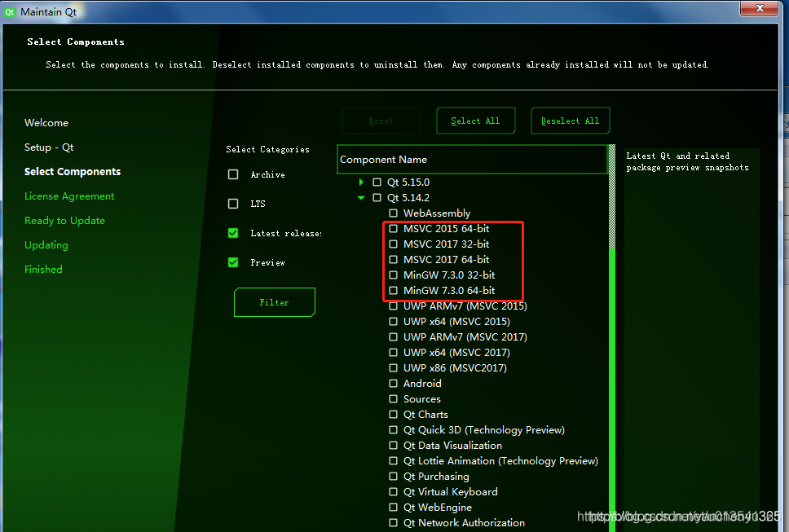The height and width of the screenshot is (532, 789).
Task: Select the Welcome step in sidebar
Action: point(46,123)
